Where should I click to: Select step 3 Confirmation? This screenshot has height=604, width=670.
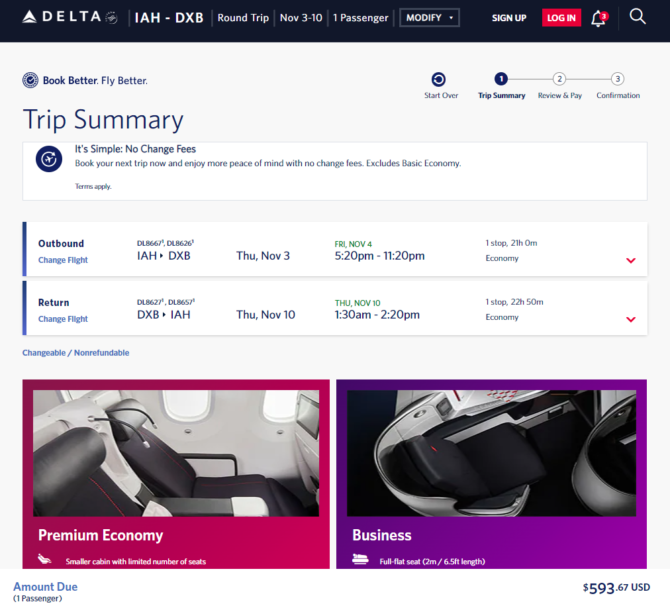(617, 79)
